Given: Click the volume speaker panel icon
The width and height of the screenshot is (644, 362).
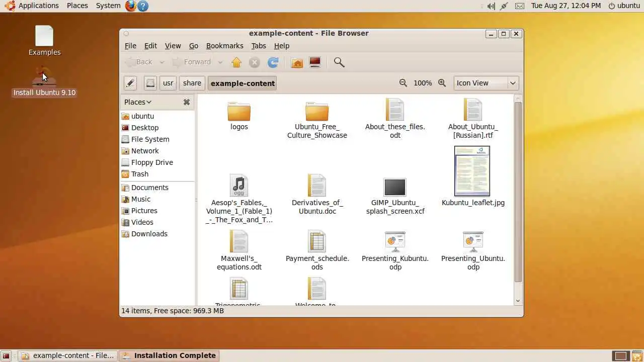Looking at the screenshot, I should (491, 6).
